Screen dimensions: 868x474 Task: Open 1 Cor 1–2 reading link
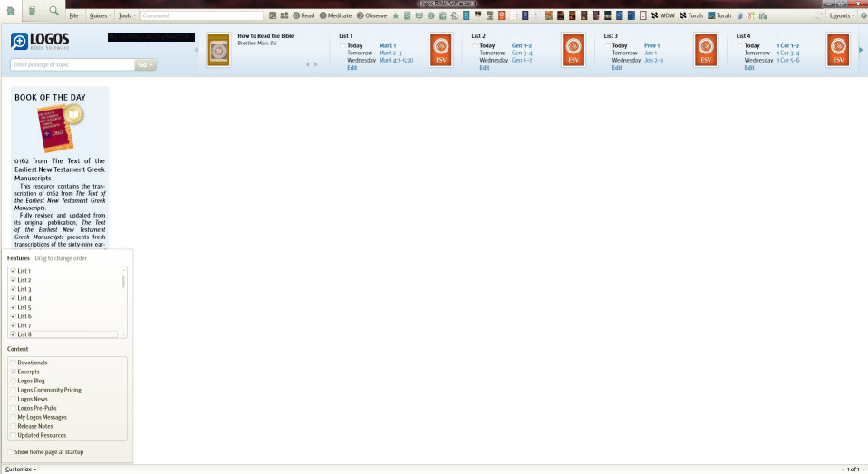pyautogui.click(x=787, y=45)
